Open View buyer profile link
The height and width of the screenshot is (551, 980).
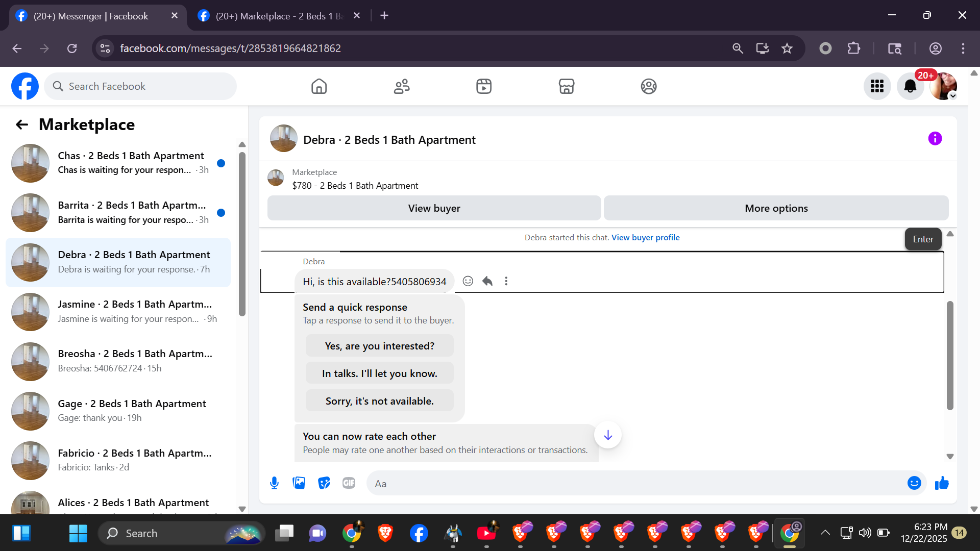pyautogui.click(x=645, y=238)
